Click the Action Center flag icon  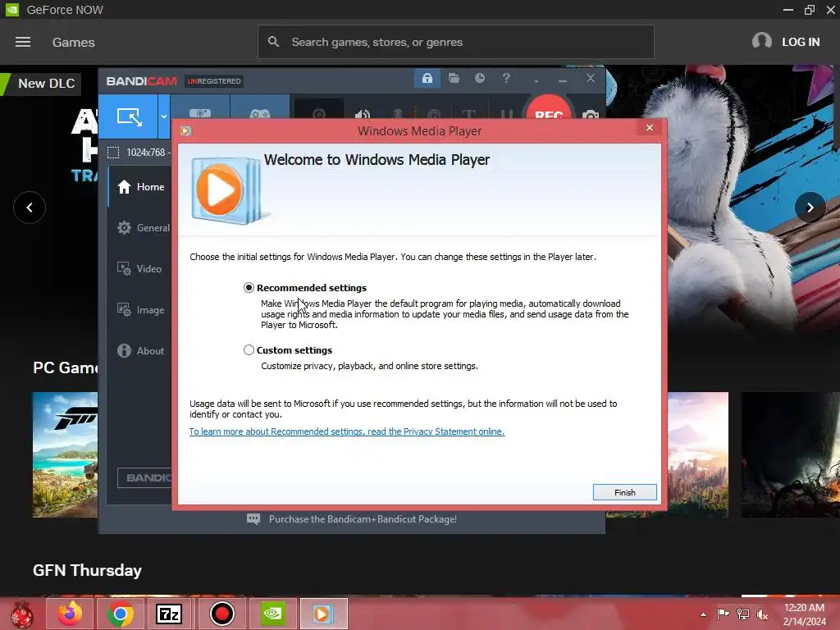click(723, 614)
